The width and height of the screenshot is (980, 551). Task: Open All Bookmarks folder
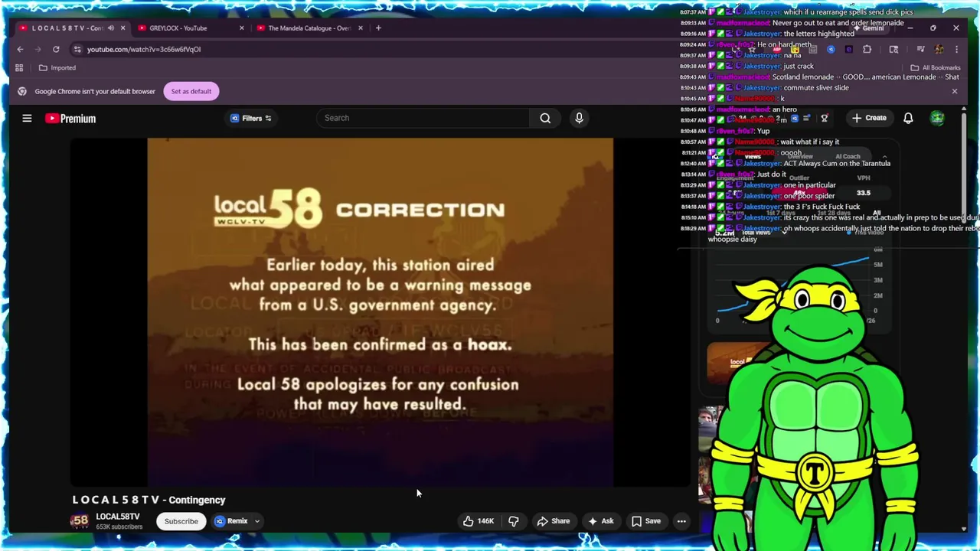(x=936, y=67)
